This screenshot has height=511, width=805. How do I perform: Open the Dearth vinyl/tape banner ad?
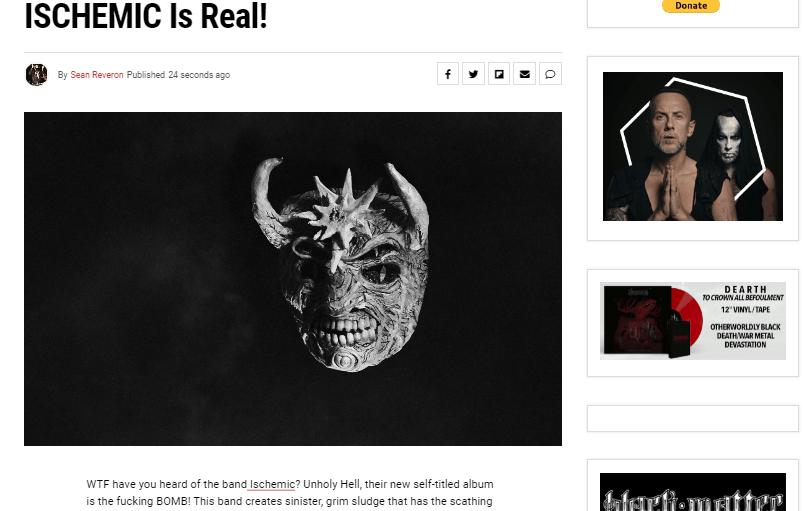point(693,321)
